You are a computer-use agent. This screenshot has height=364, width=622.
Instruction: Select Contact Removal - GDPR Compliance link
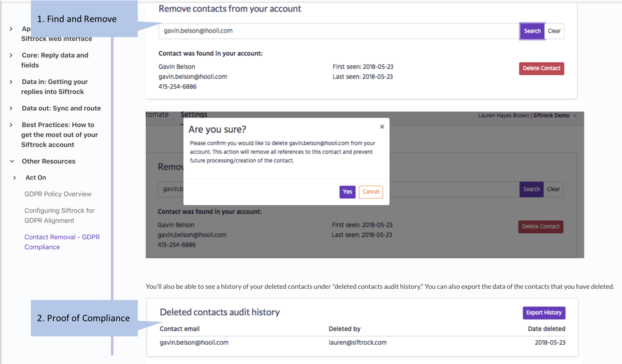tap(62, 242)
